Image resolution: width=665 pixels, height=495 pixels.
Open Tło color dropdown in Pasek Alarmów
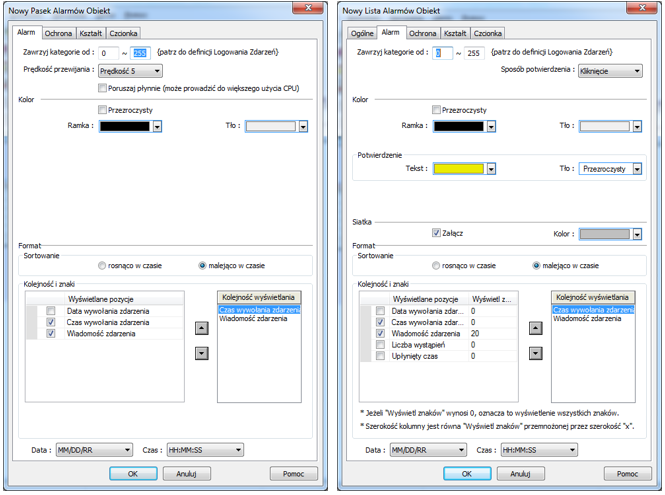tap(303, 126)
